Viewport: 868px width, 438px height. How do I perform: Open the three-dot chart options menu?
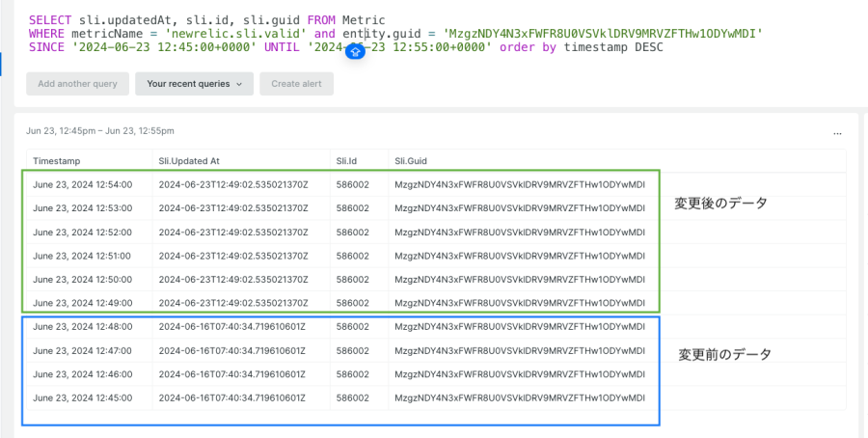pos(838,132)
